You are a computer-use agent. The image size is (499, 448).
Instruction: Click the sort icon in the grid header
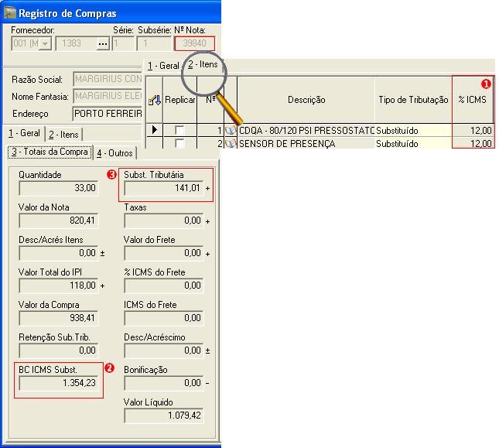155,100
